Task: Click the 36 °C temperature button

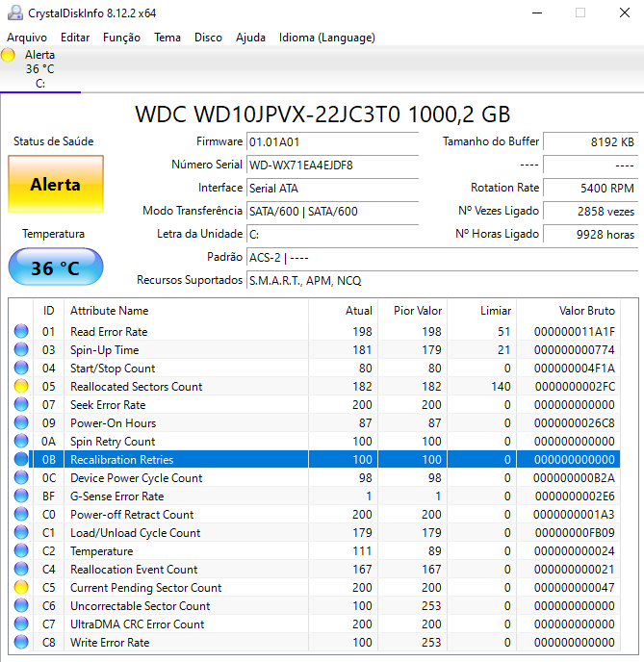Action: [56, 267]
